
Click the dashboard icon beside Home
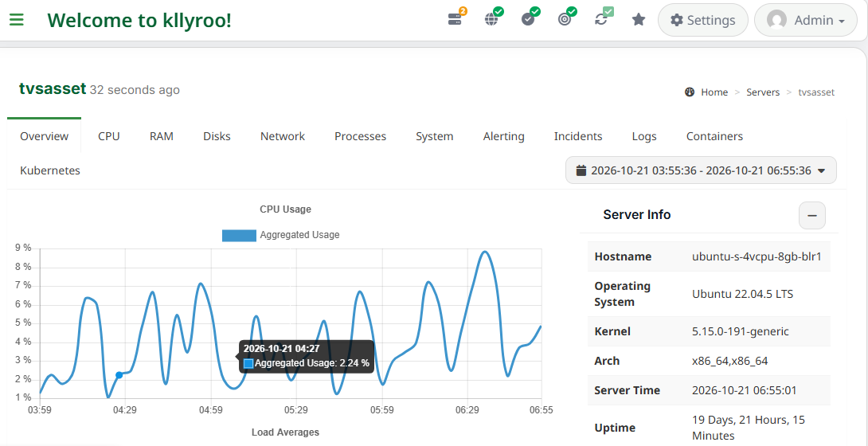click(690, 92)
